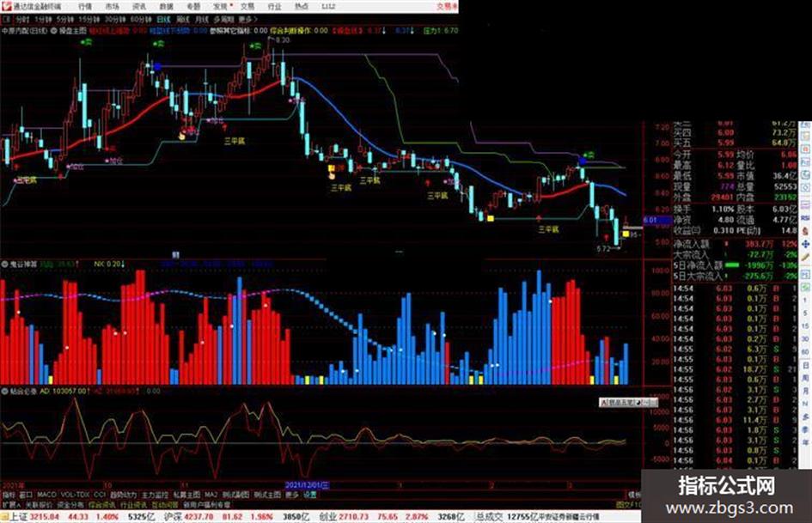Select the blue cross move tool icon
The image size is (812, 523).
click(x=805, y=243)
